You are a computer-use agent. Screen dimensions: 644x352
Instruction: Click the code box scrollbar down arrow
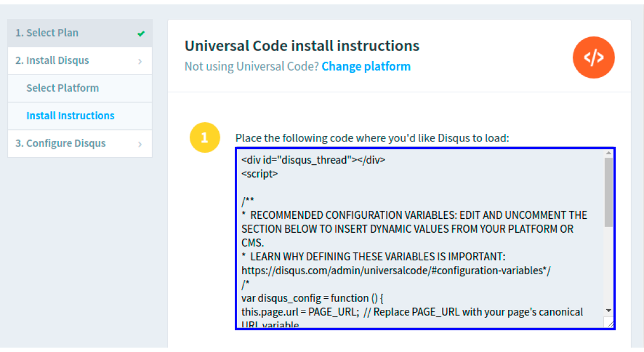(x=608, y=310)
